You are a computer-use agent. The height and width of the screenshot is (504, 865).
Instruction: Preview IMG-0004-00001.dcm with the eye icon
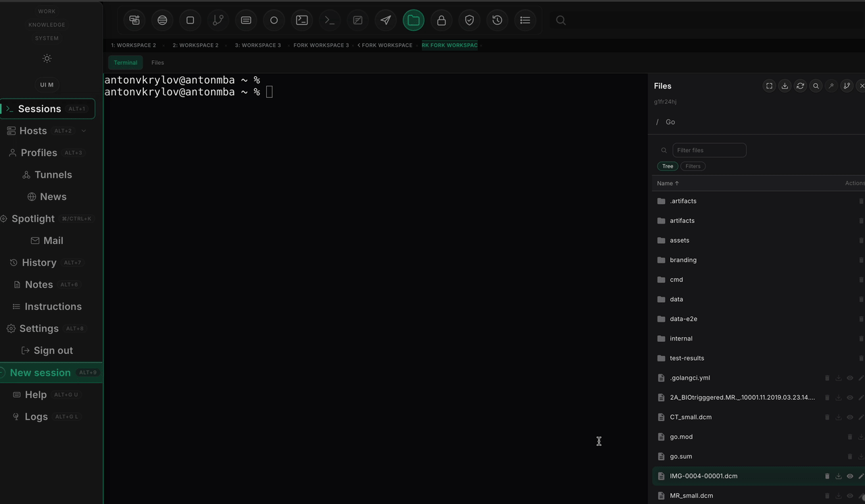(849, 476)
